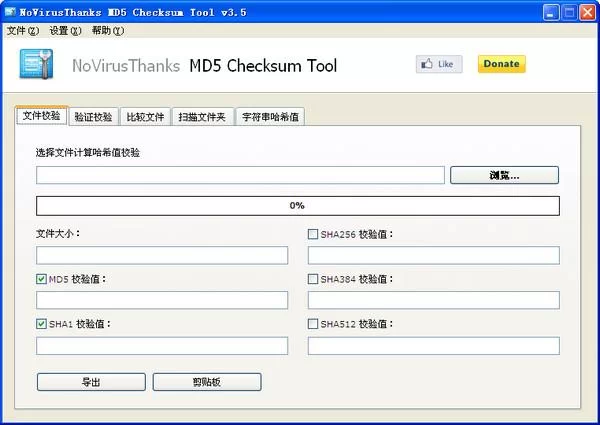Click the NoVirusThanks header text
This screenshot has height=425, width=600.
(126, 66)
